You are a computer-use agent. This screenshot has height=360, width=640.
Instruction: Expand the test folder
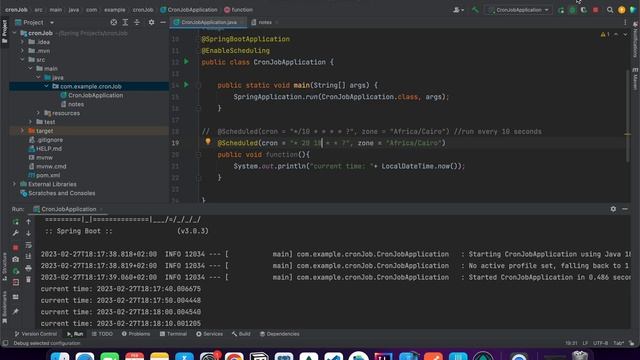(x=31, y=122)
